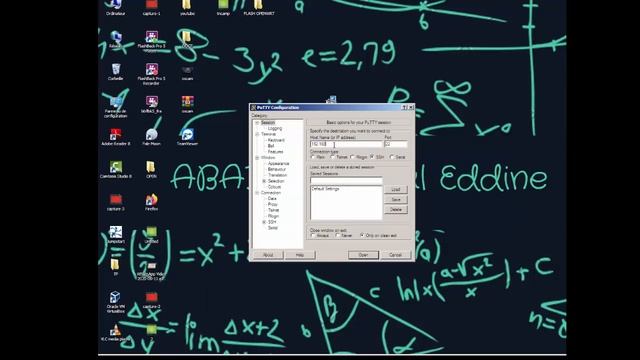Select Default Settings in sessions list
This screenshot has width=640, height=360.
click(325, 189)
